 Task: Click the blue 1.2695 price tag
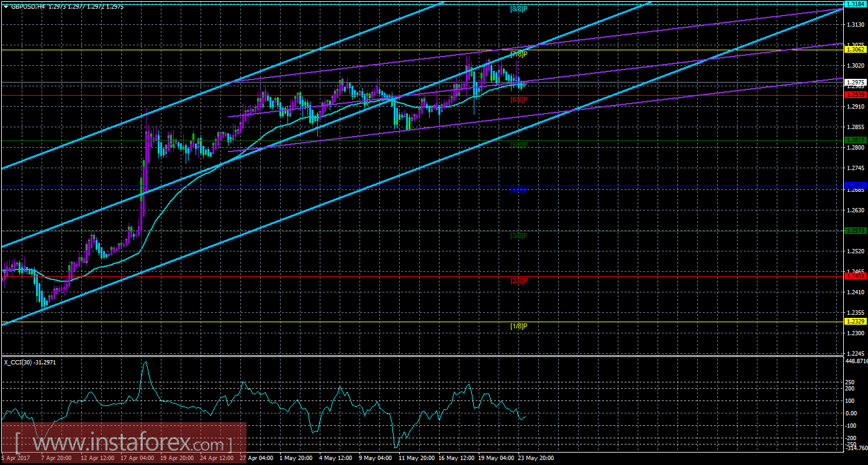856,185
